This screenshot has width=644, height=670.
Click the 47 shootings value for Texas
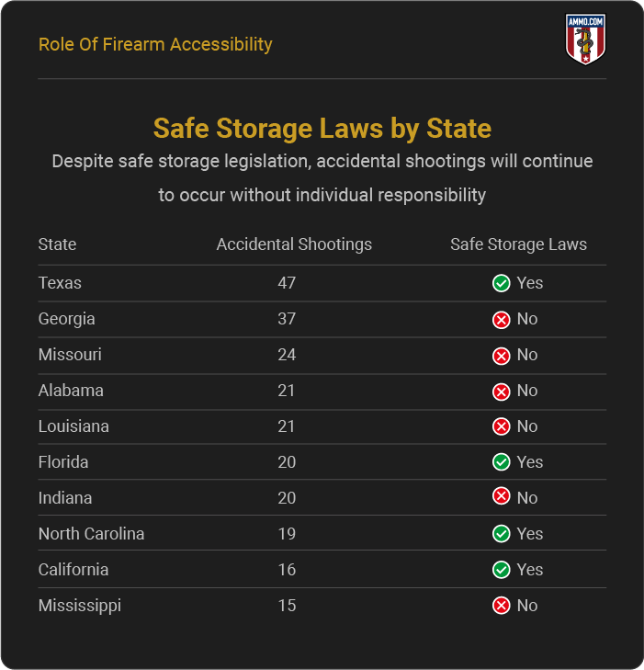287,283
